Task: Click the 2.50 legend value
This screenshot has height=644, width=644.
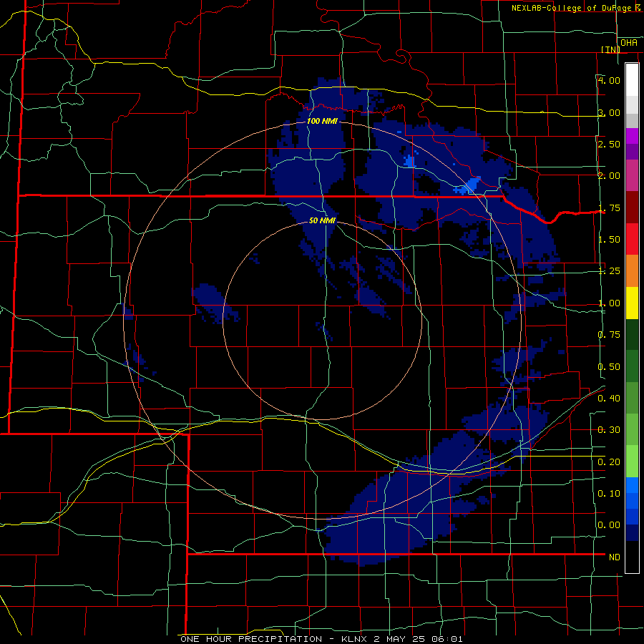Action: point(609,144)
